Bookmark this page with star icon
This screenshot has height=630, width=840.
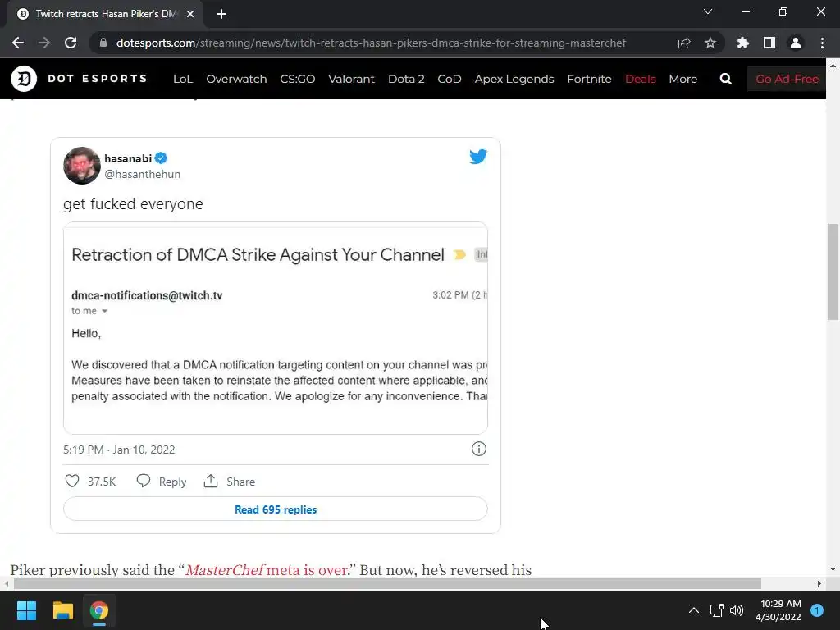[x=710, y=43]
